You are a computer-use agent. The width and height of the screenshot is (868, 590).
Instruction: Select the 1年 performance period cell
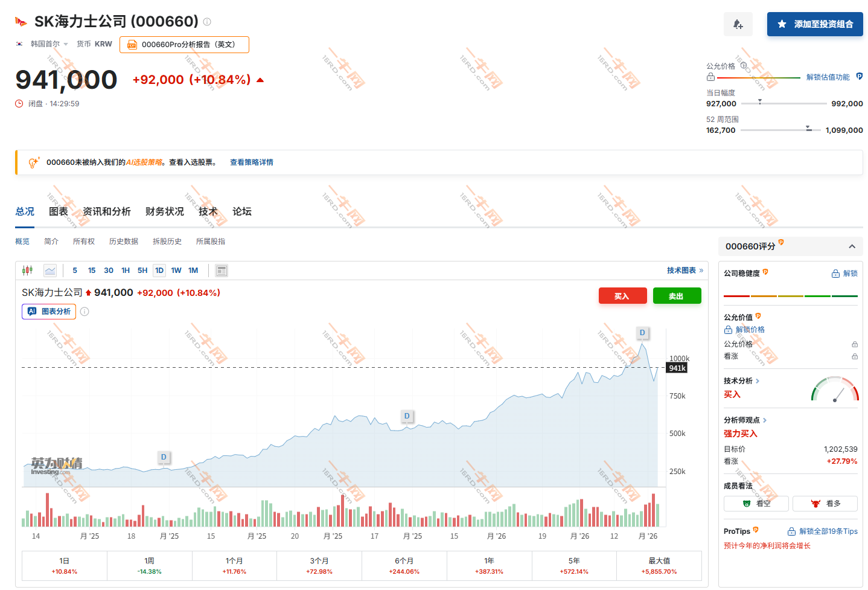point(489,566)
